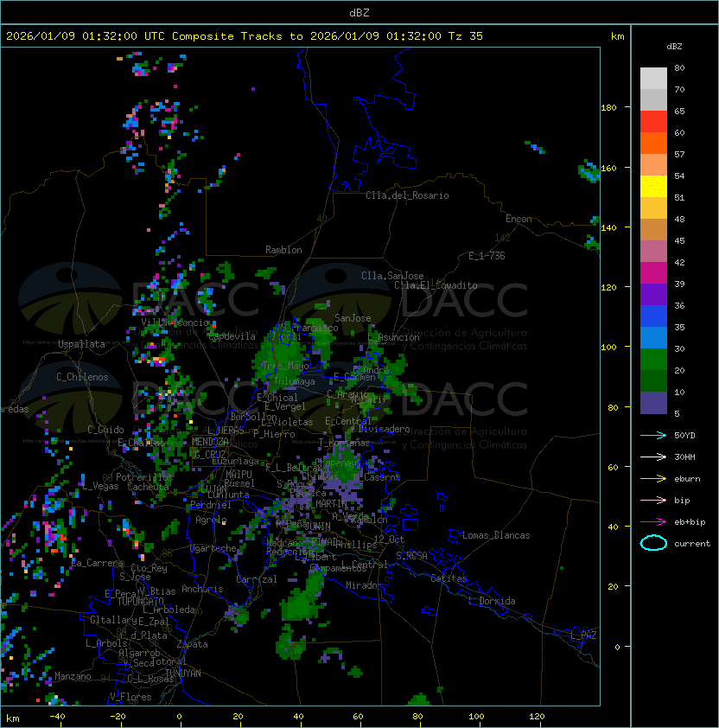Click the 'Anchoris' map label
Viewport: 719px width, 728px height.
tap(202, 589)
